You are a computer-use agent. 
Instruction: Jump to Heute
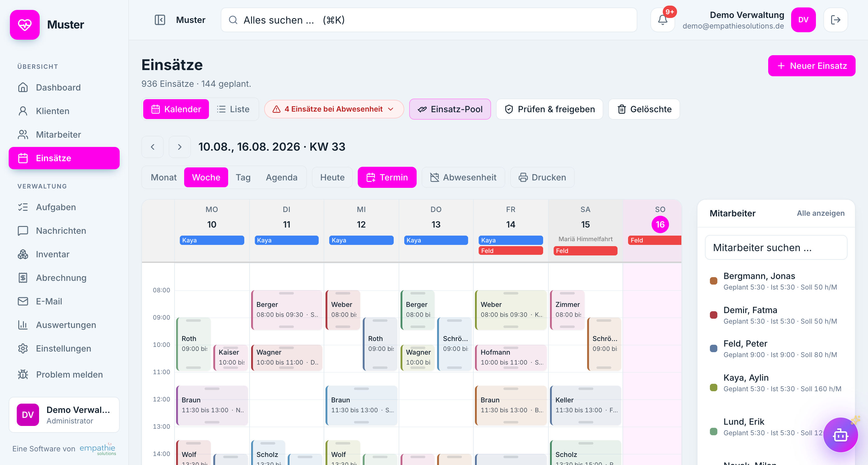coord(332,177)
